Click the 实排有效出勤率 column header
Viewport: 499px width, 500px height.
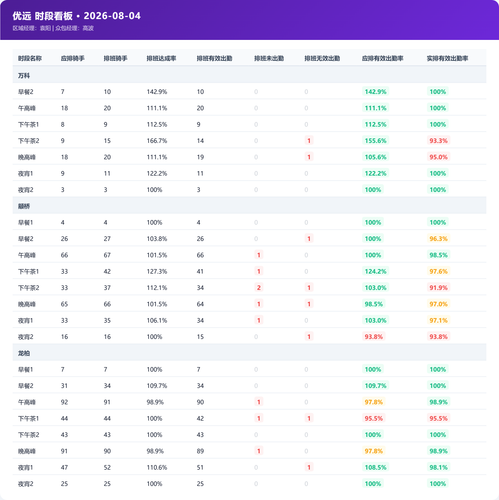[x=447, y=58]
